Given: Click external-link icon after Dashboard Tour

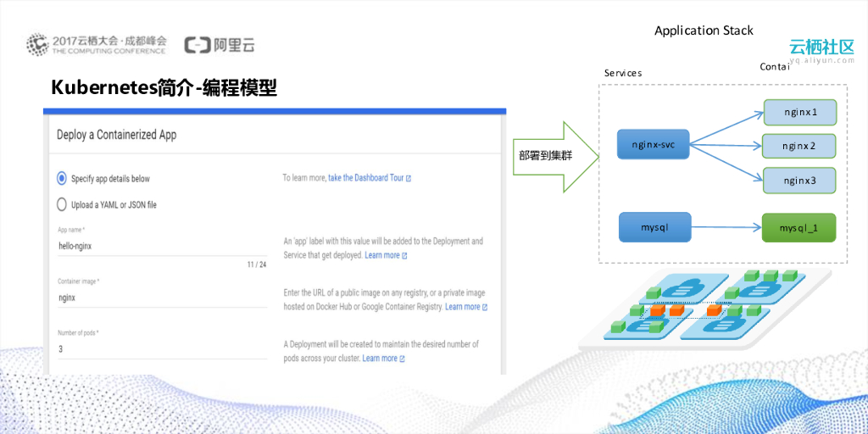Looking at the screenshot, I should [409, 179].
